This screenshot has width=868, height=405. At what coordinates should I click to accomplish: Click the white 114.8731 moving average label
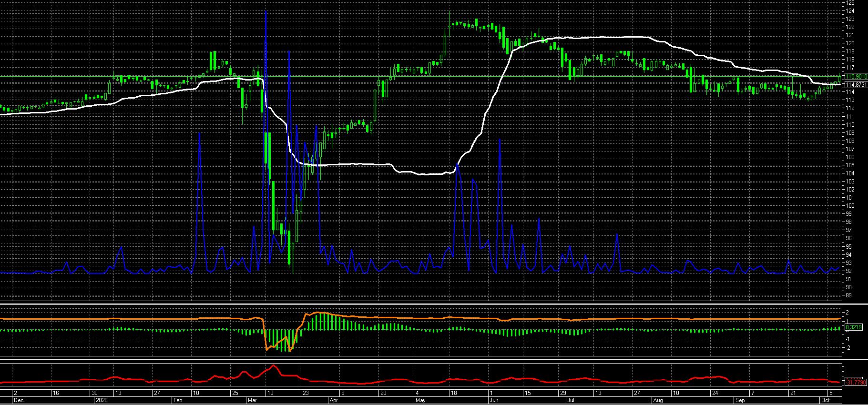[856, 84]
